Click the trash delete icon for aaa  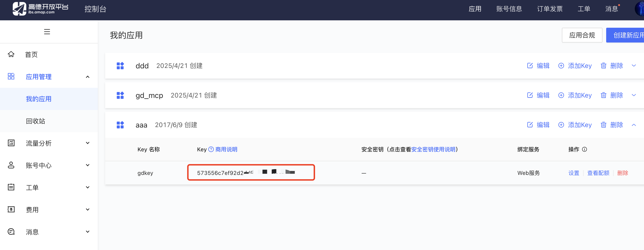603,125
